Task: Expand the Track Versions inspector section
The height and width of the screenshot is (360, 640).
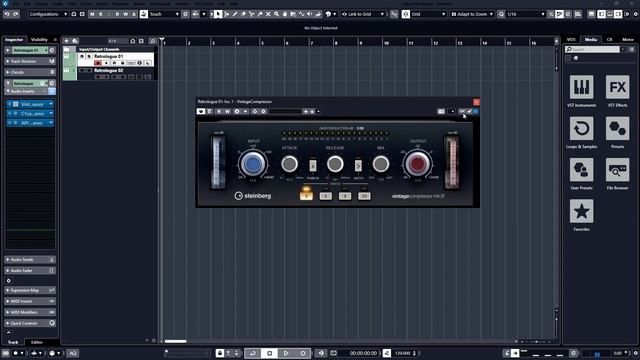Action: point(30,61)
